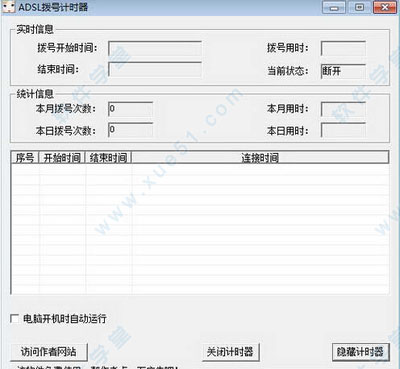Image resolution: width=400 pixels, height=369 pixels.
Task: Click the 统计信息 group title
Action: 35,94
